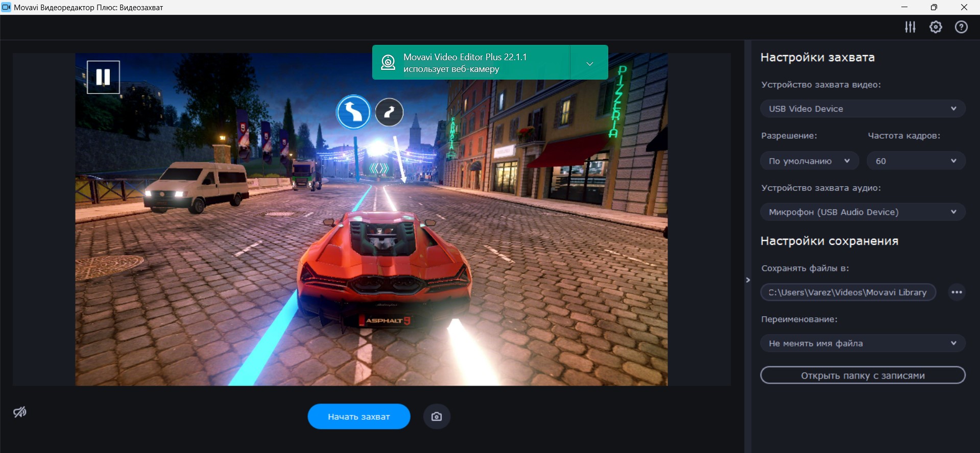980x453 pixels.
Task: Open the resolution dropdown 'По умолчанию'
Action: (809, 161)
